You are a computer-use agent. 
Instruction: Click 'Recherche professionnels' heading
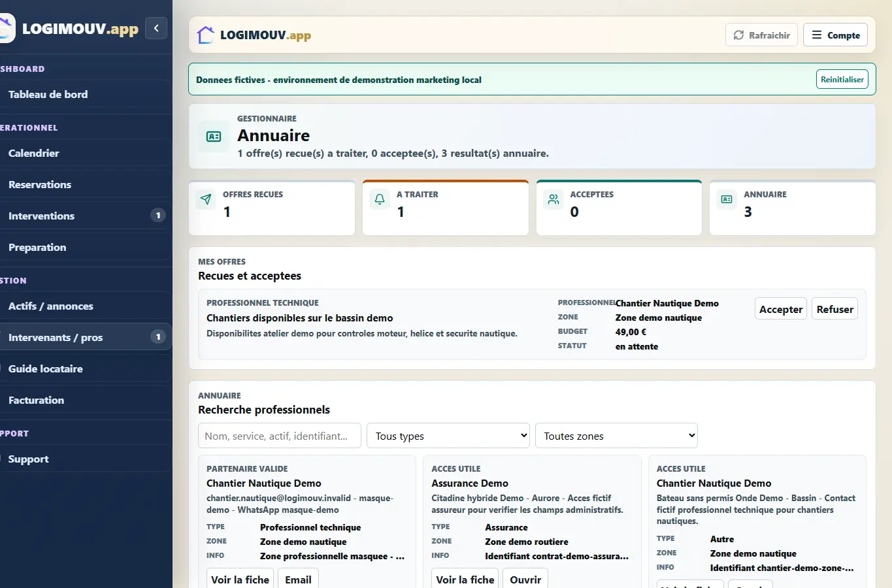(x=264, y=410)
